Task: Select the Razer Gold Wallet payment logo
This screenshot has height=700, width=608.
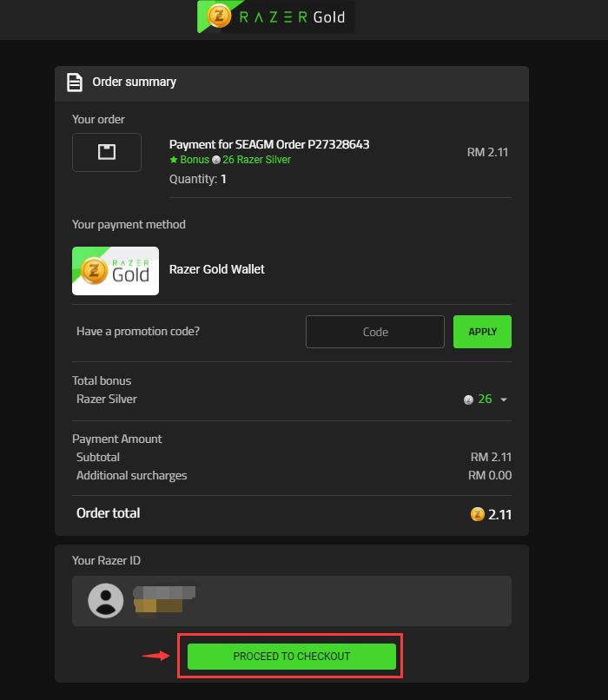Action: [x=116, y=271]
